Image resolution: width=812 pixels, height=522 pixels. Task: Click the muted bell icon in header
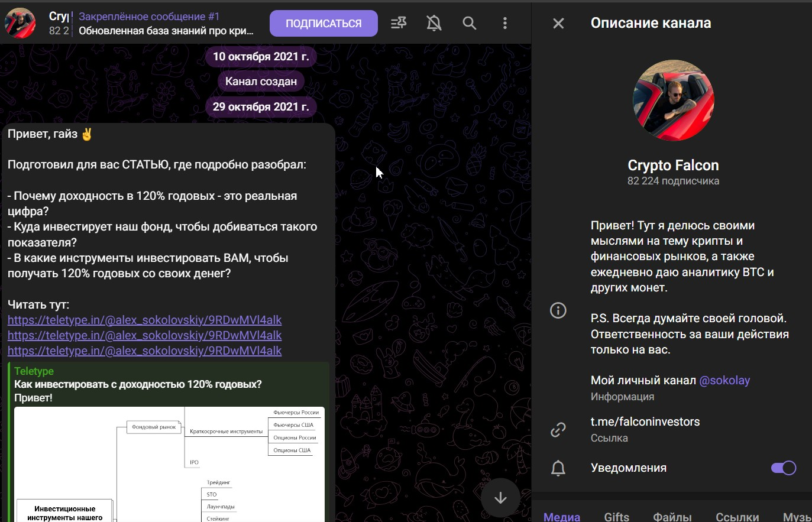434,23
